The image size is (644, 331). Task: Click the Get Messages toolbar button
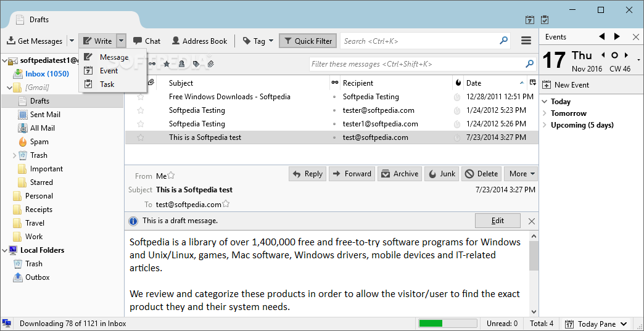coord(35,41)
